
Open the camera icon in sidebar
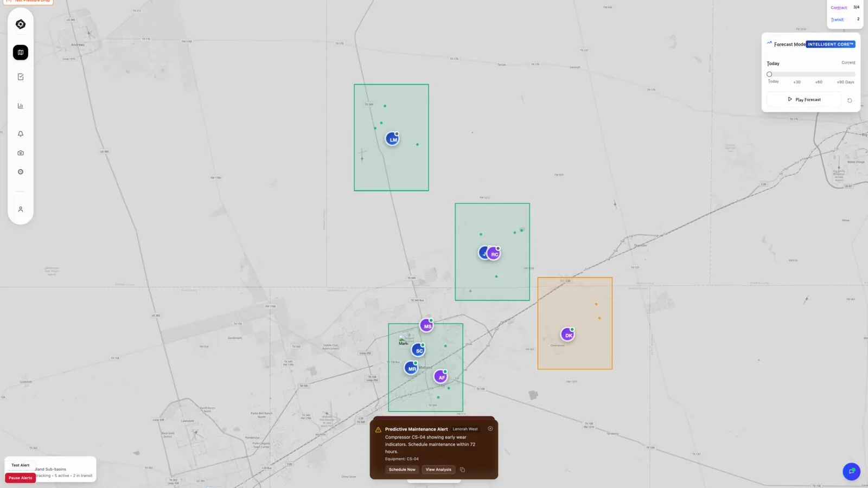[x=21, y=153]
